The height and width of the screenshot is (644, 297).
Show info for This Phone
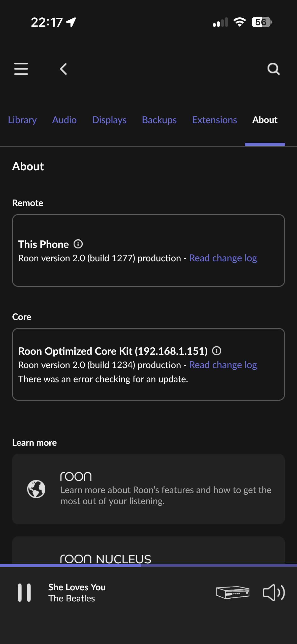coord(78,244)
